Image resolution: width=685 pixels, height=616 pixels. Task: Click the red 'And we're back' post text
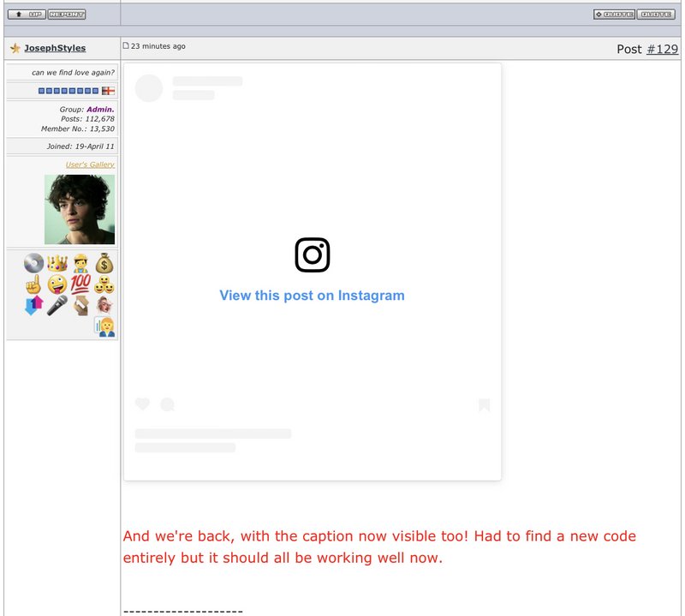(379, 547)
